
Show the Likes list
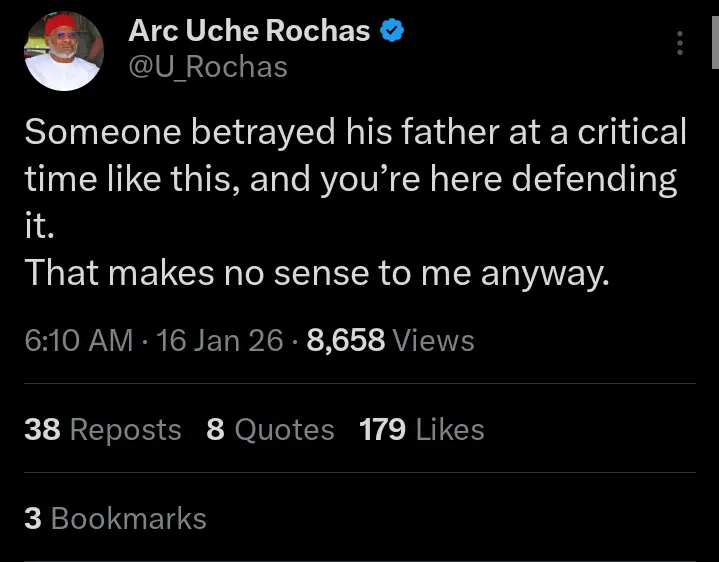(x=450, y=430)
